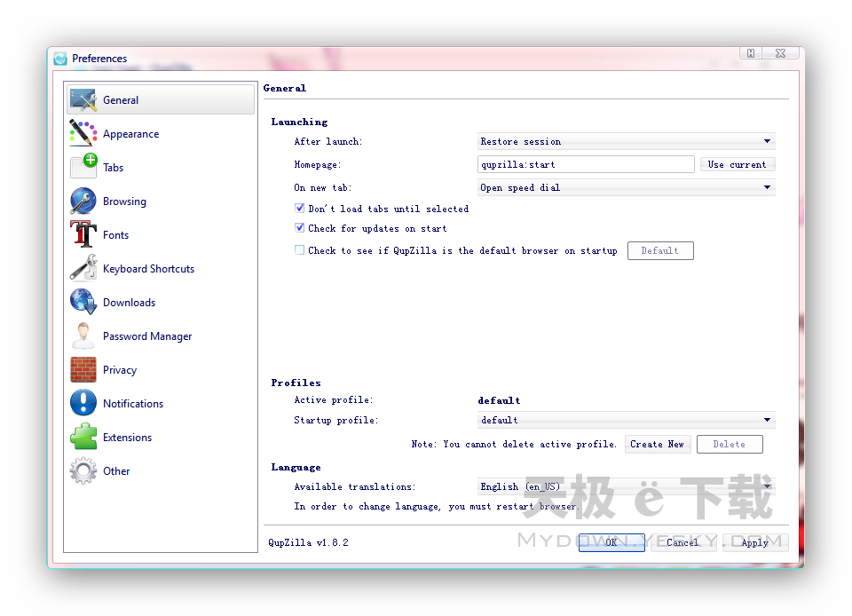Viewport: 852px width, 616px height.
Task: Click the Cancel button
Action: click(x=683, y=542)
